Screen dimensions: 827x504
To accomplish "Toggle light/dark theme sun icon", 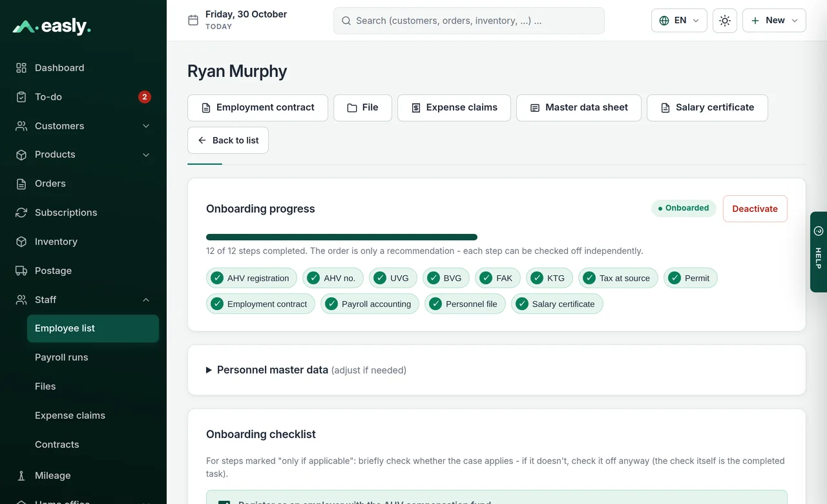I will (725, 21).
